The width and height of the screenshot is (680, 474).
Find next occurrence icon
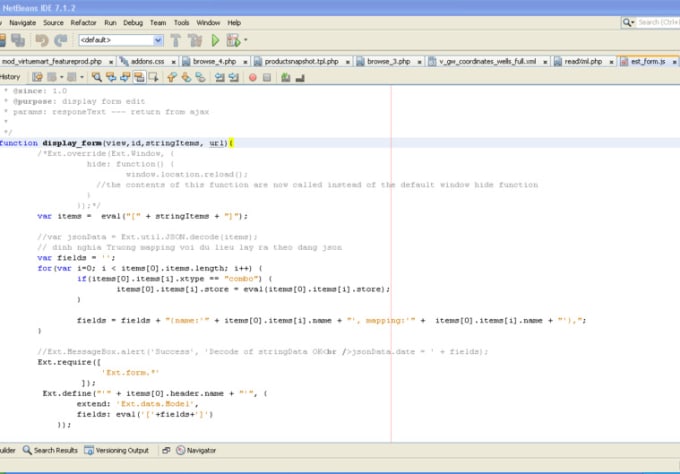(125, 77)
